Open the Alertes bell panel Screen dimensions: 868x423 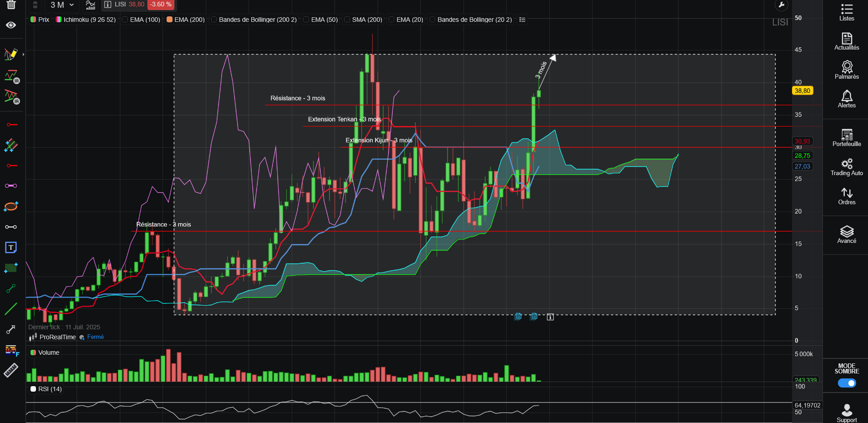(847, 99)
